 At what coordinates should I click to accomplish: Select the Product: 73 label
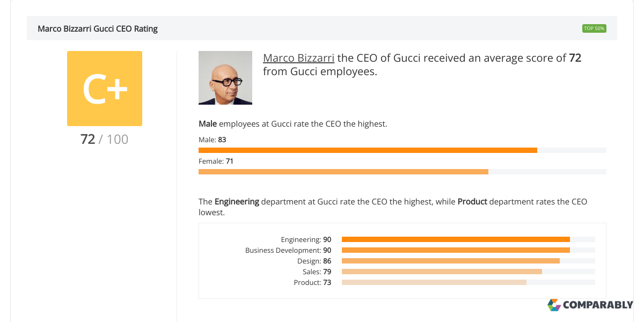coord(312,282)
